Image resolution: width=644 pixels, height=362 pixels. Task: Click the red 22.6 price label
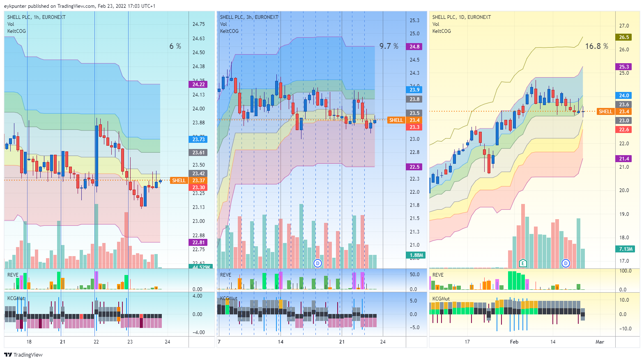624,130
